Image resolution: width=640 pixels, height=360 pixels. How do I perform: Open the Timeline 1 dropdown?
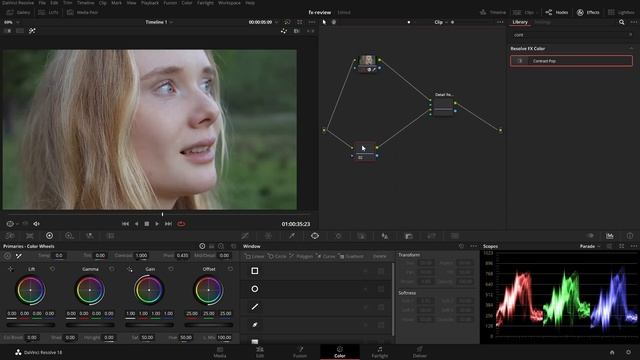click(x=159, y=22)
